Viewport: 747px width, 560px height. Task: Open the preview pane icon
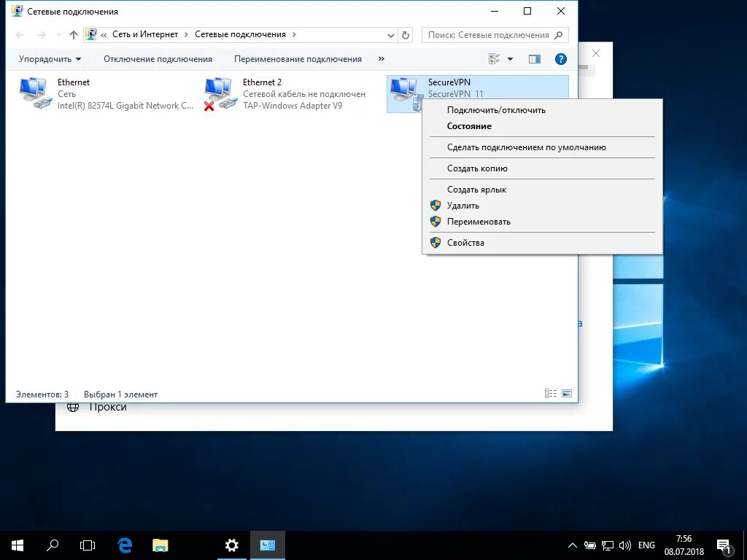534,59
